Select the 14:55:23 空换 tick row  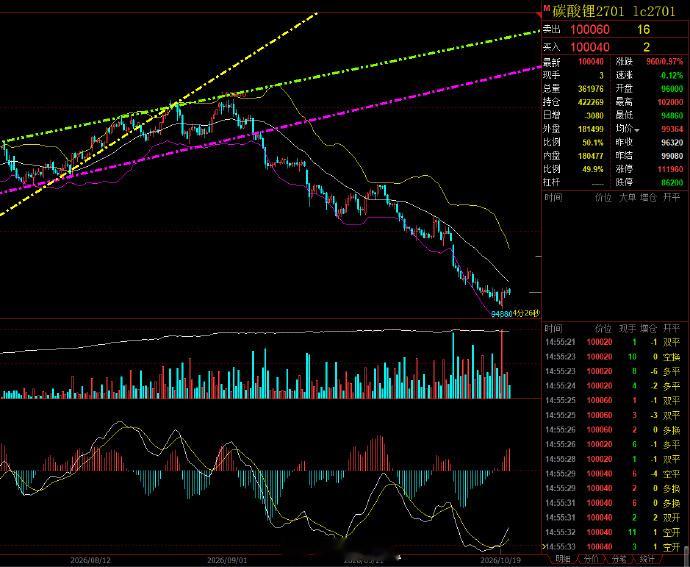[x=613, y=357]
